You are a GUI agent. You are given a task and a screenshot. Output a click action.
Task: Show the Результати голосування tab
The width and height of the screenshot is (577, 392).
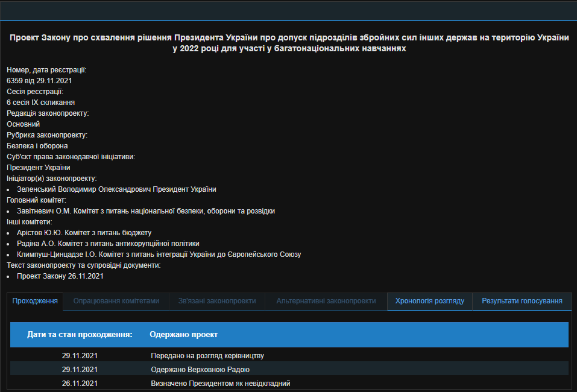522,301
